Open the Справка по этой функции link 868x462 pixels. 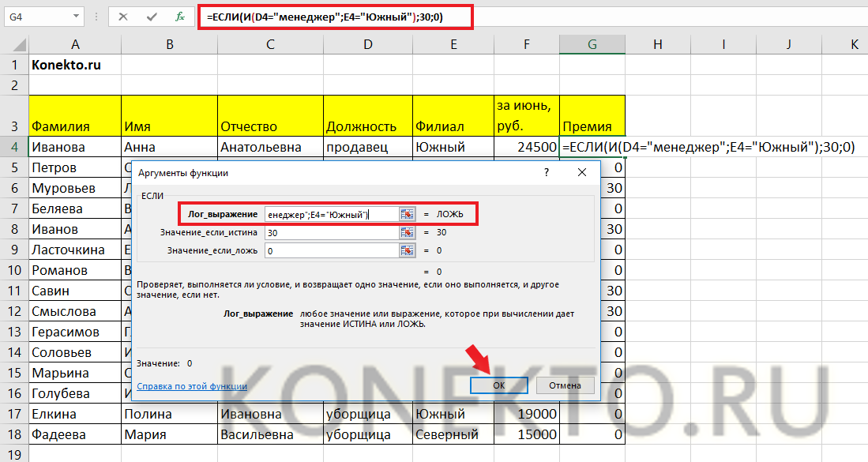point(192,386)
